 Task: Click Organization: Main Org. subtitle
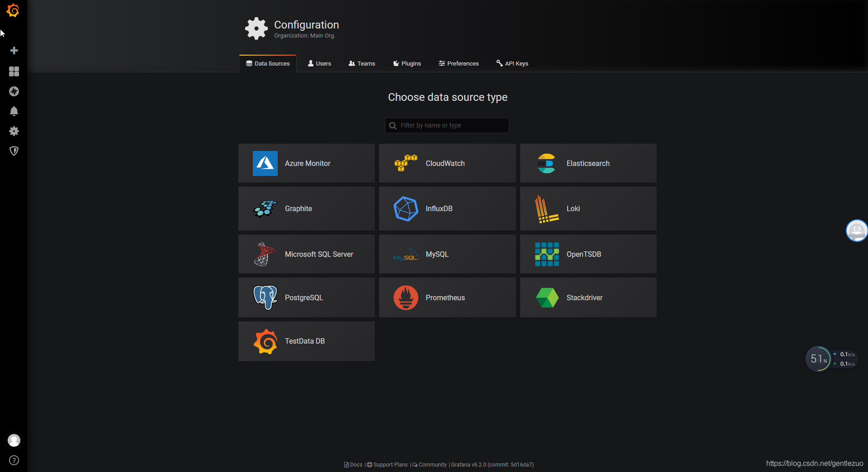click(x=304, y=36)
